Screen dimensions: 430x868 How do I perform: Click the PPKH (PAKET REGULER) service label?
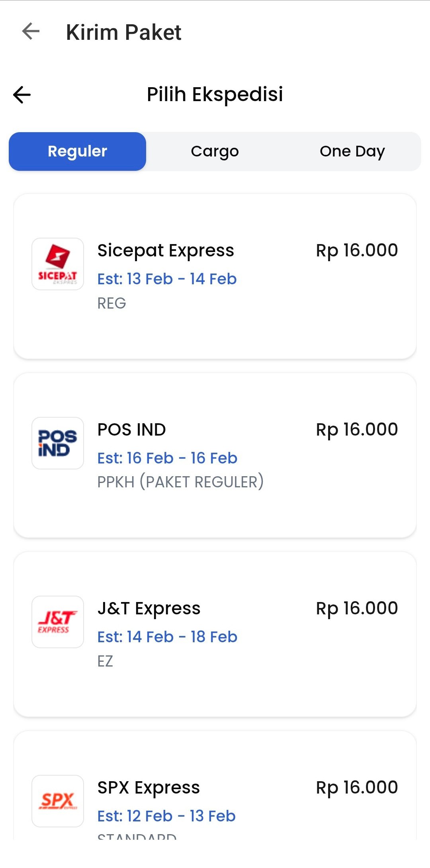click(x=180, y=482)
